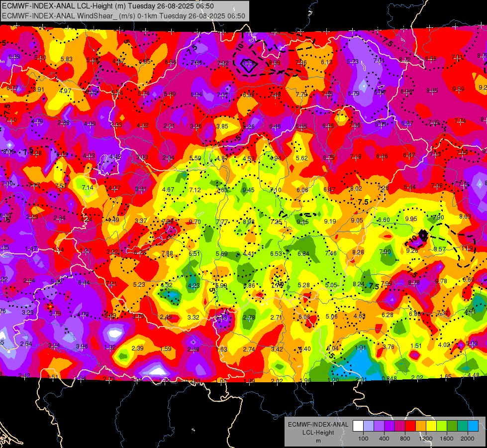Click the 8.59 grid value
487x448 pixels.
(275, 63)
